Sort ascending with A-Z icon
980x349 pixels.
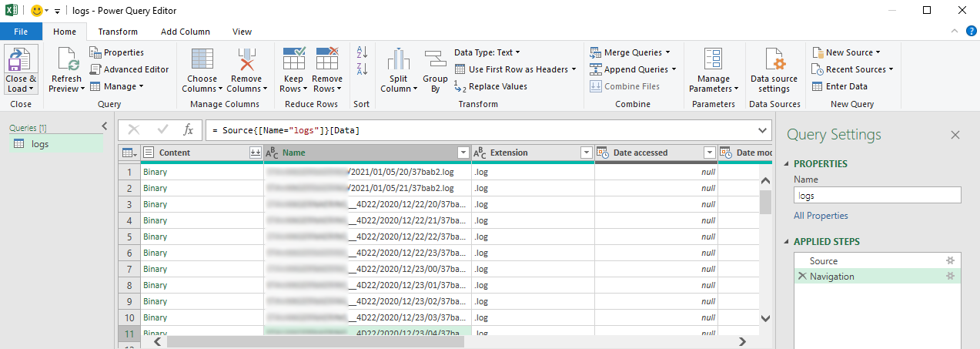click(362, 52)
